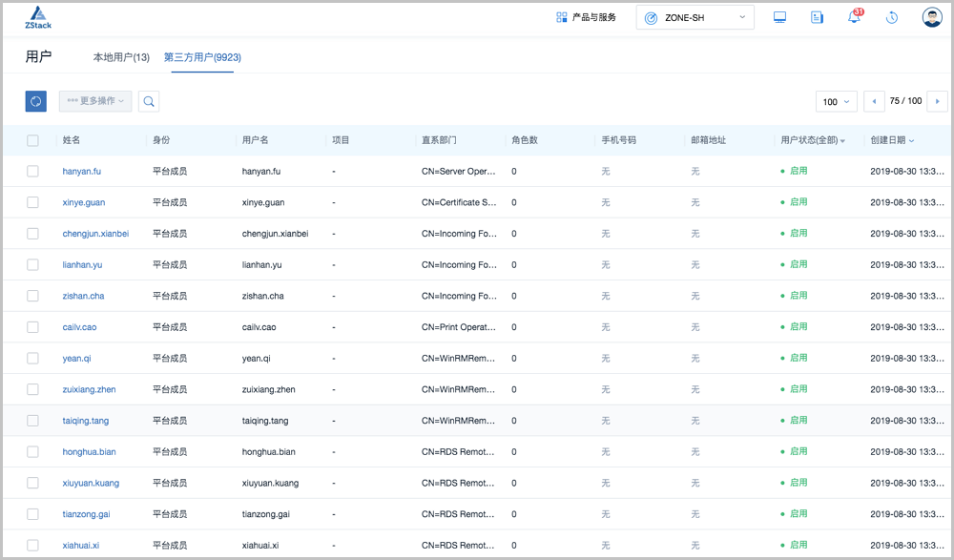The width and height of the screenshot is (954, 560).
Task: Click the history clock icon
Action: [892, 18]
